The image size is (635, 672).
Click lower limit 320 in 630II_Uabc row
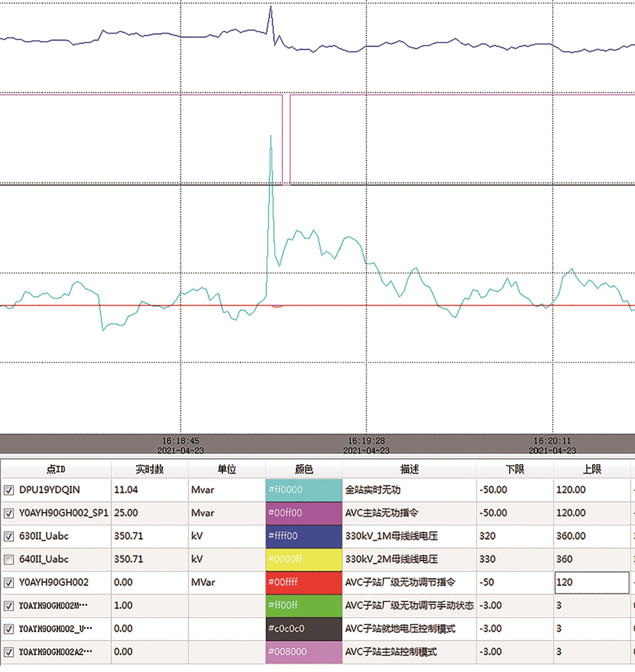(x=488, y=536)
